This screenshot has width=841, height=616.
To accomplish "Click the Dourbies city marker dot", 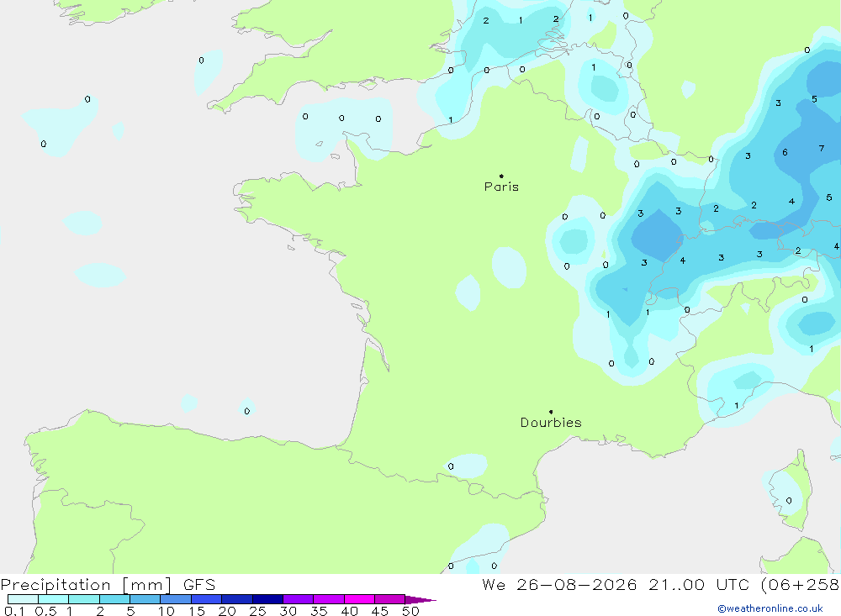I will tap(551, 412).
